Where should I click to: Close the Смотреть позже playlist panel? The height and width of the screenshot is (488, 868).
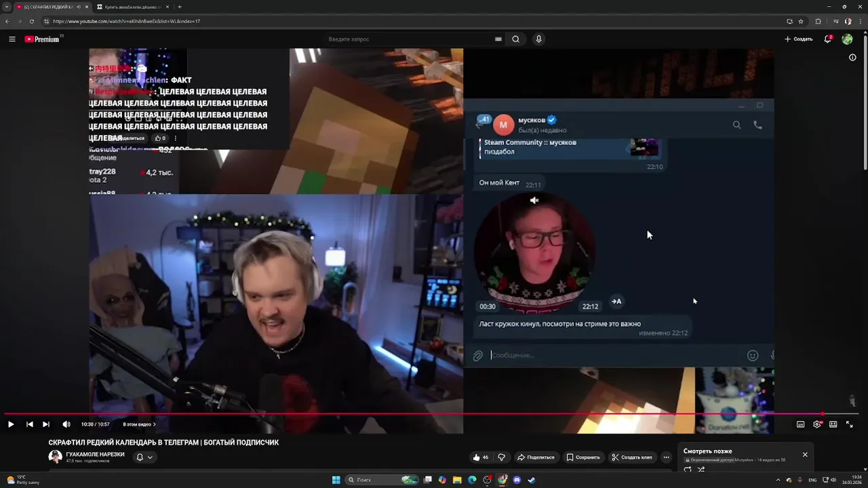tap(805, 454)
